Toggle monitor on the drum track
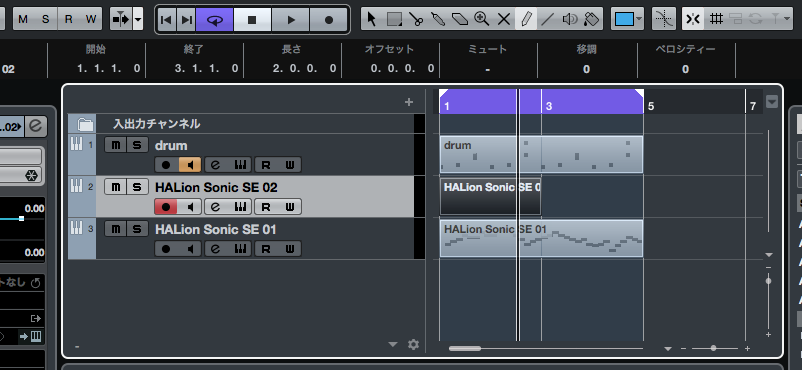 (190, 165)
